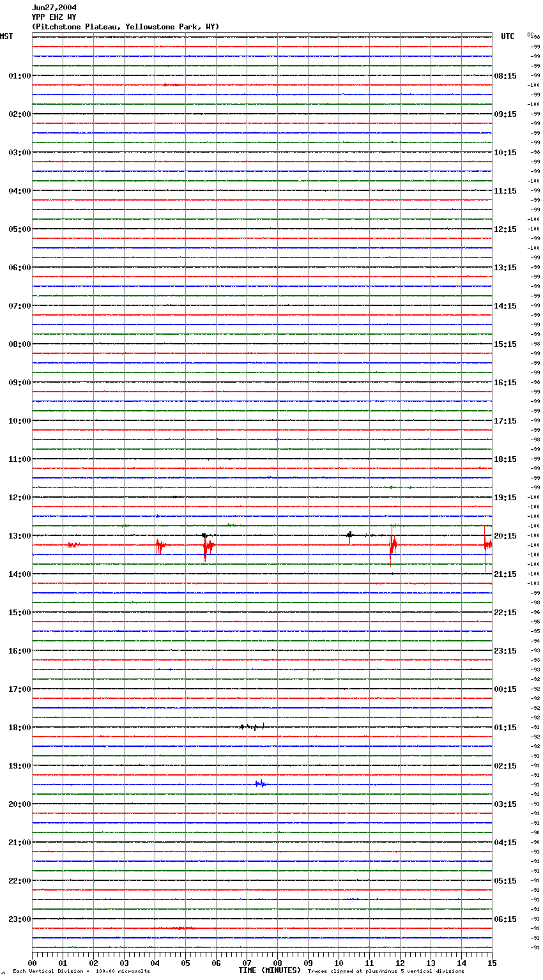Click the -94 DC offset value

point(535,641)
